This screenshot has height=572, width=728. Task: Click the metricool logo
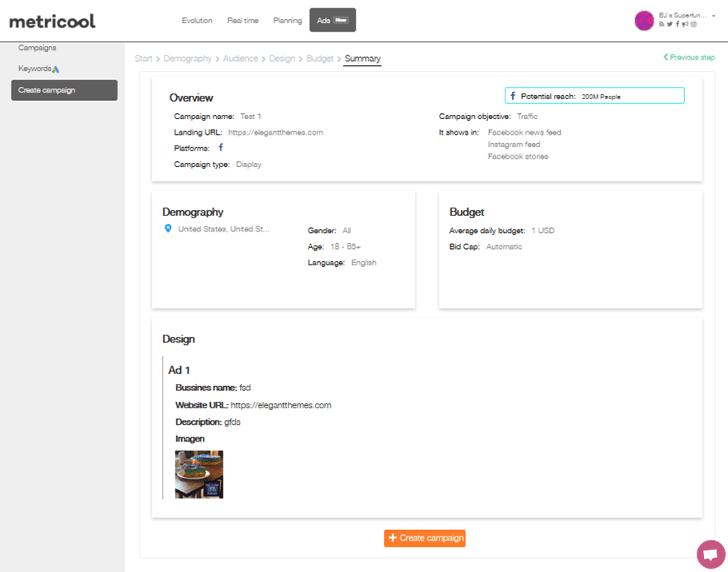tap(52, 21)
